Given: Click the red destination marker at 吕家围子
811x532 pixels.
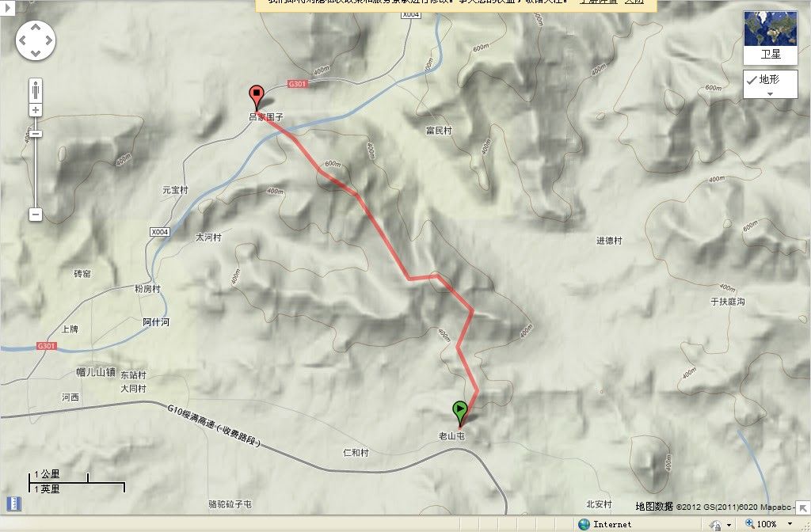Looking at the screenshot, I should (x=257, y=97).
